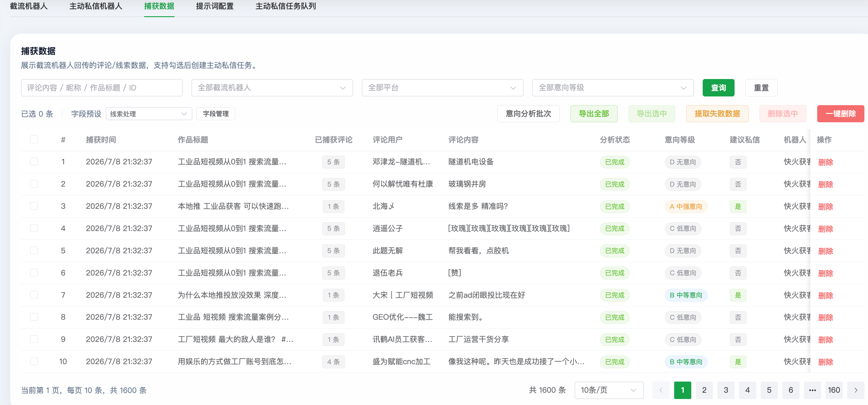Delete row 1 隧道机电设备 via 删除 link
The width and height of the screenshot is (868, 405).
[826, 162]
